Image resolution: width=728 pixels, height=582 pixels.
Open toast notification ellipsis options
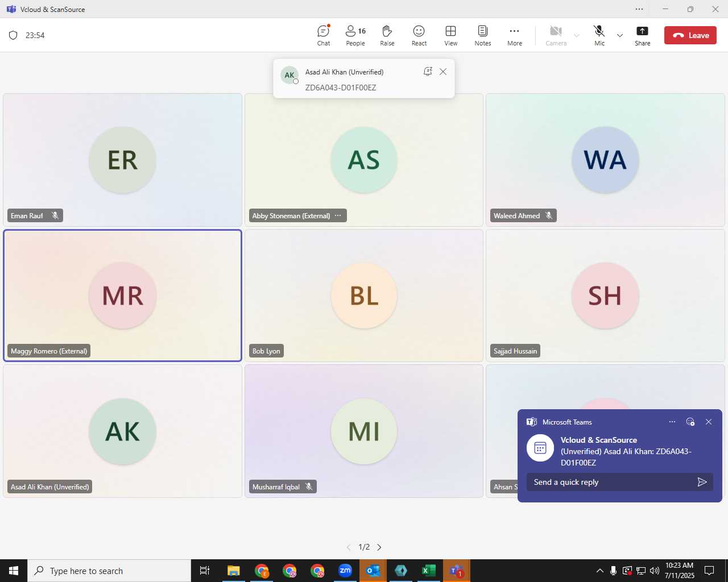pos(672,422)
